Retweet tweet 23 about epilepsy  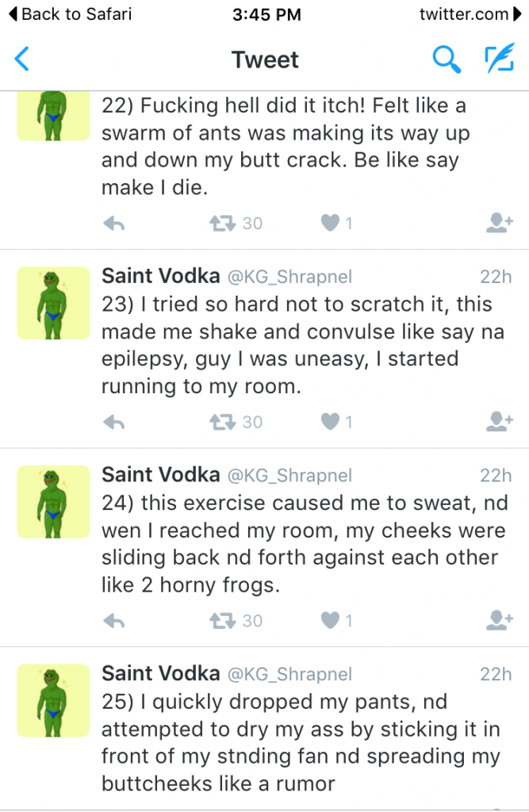(224, 422)
